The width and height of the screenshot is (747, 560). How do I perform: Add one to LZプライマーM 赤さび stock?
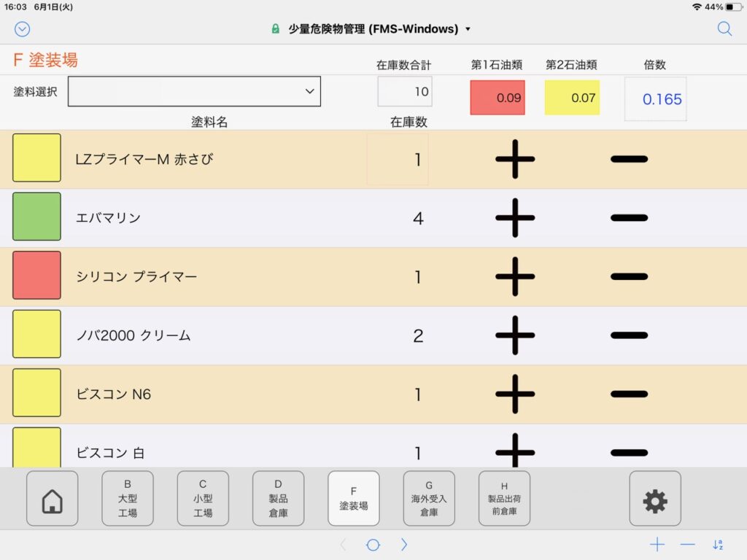click(515, 158)
